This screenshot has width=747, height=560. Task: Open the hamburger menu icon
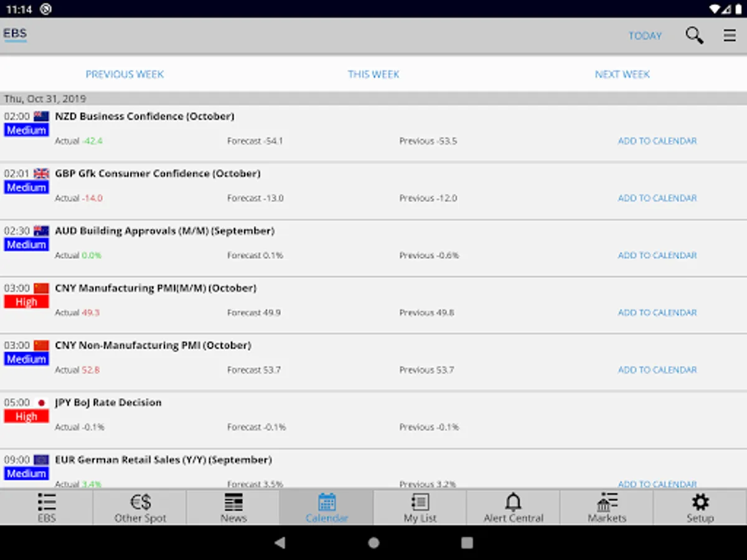(730, 35)
